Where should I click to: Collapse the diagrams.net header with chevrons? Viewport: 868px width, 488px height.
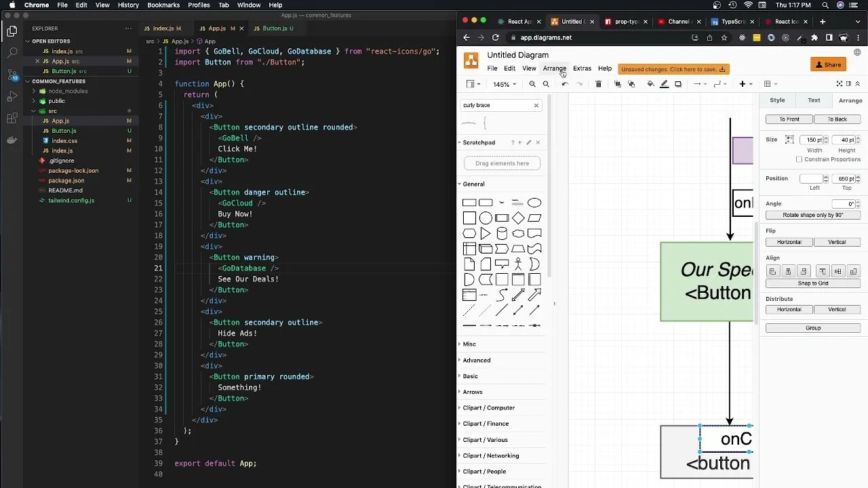tap(857, 83)
